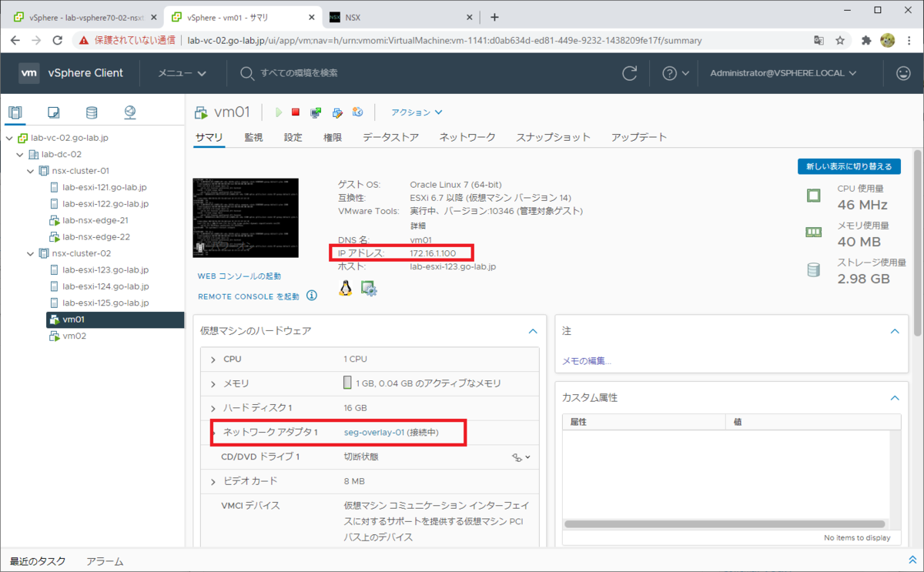Expand the ビデオ カード row
This screenshot has height=572, width=924.
[213, 481]
